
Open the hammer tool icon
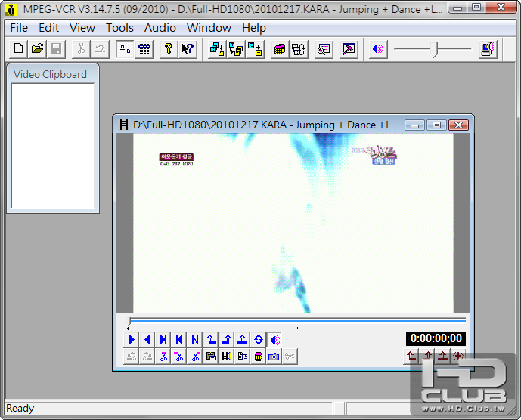349,49
